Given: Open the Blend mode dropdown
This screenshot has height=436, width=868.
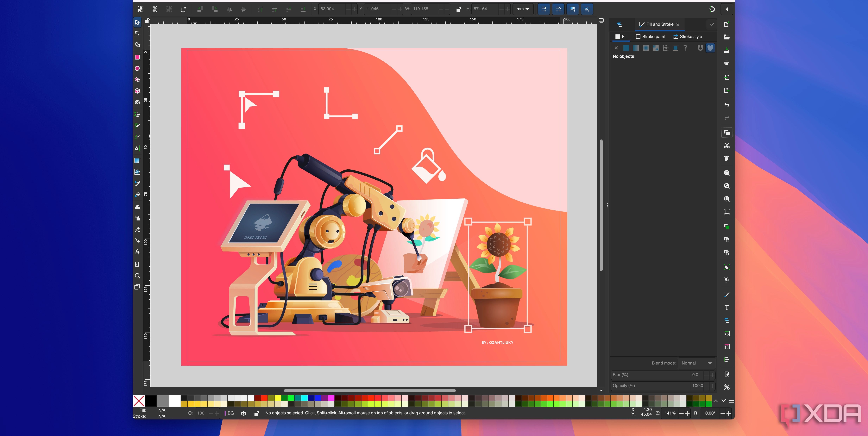Looking at the screenshot, I should 697,363.
